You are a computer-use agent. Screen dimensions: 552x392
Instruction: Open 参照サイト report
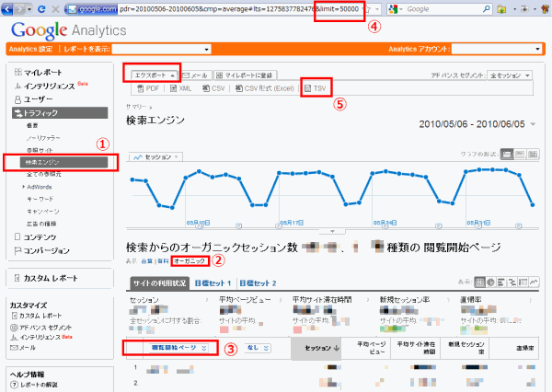(40, 150)
